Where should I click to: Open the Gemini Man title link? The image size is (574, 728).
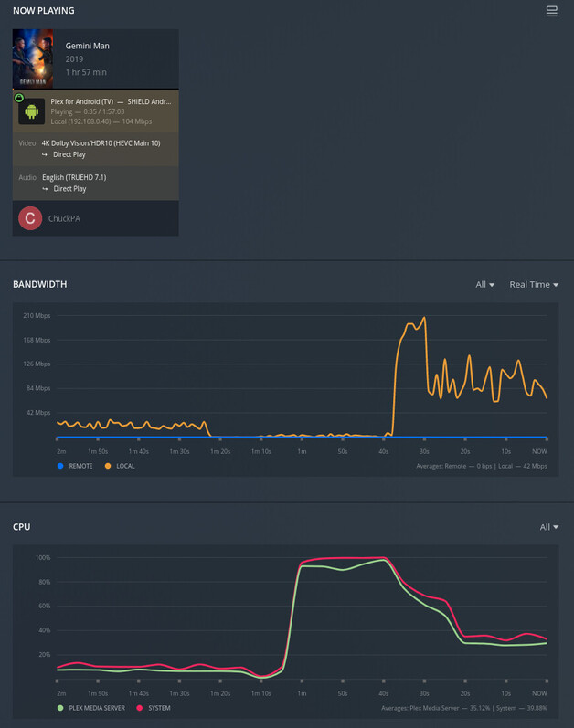[88, 46]
